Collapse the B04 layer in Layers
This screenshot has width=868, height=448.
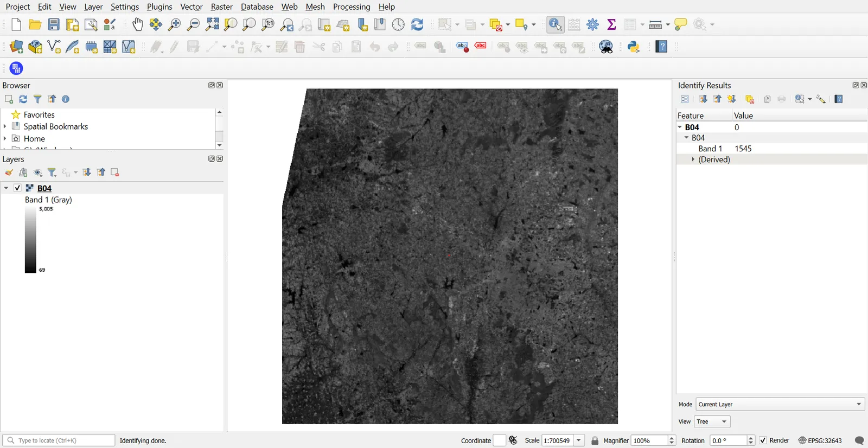pos(6,188)
